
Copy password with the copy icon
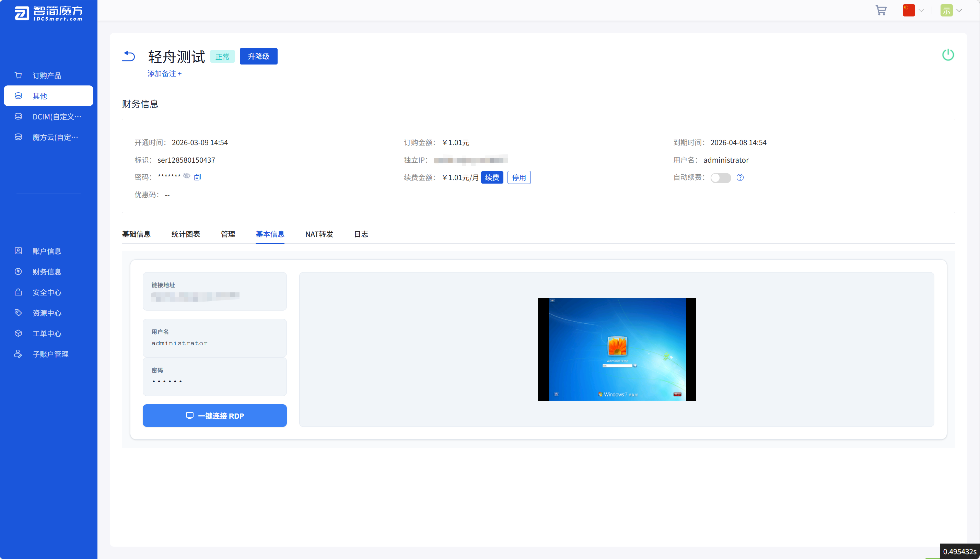point(197,177)
